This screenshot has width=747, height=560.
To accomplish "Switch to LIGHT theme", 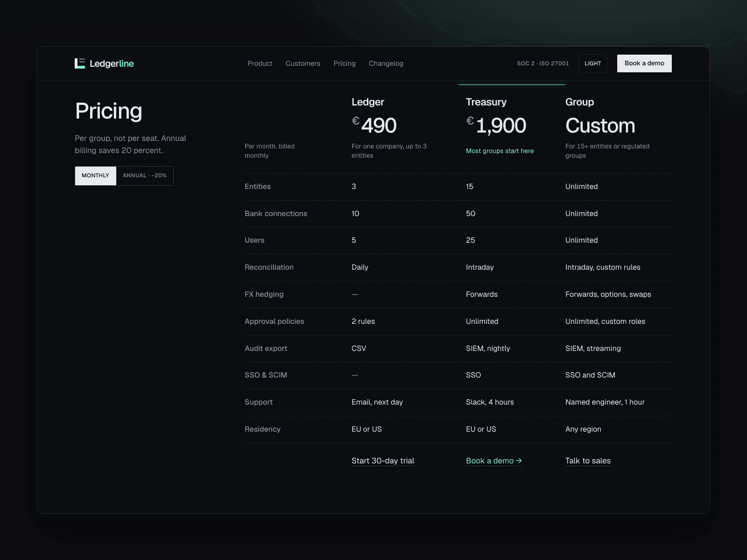I will 593,63.
